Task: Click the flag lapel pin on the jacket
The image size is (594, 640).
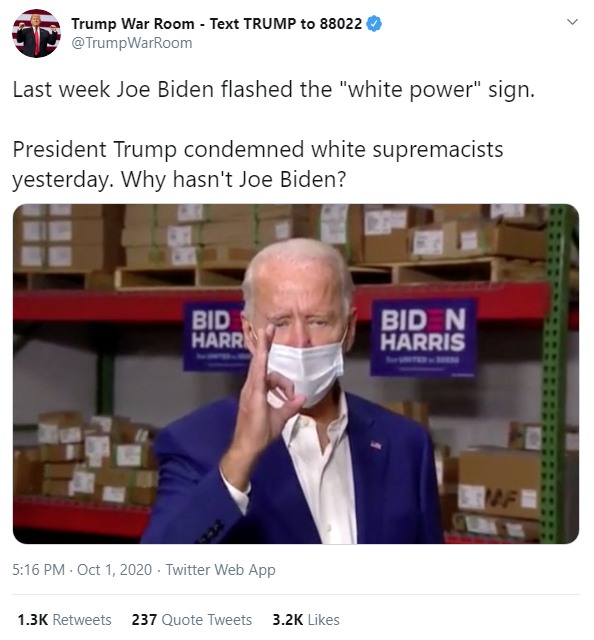Action: pyautogui.click(x=376, y=445)
